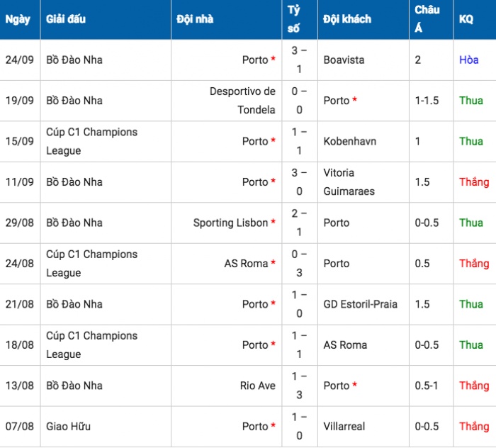Select the Đội nhà column header
The height and width of the screenshot is (448, 496).
tap(195, 19)
